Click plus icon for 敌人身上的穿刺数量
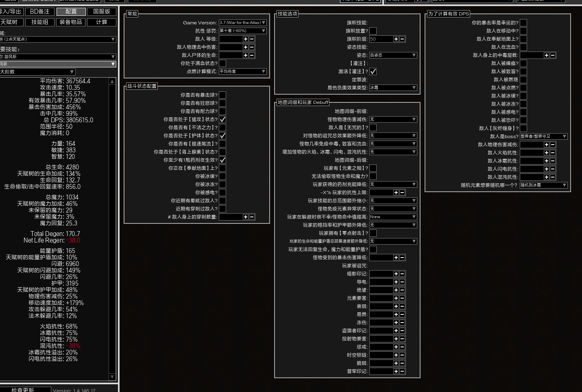 [245, 217]
